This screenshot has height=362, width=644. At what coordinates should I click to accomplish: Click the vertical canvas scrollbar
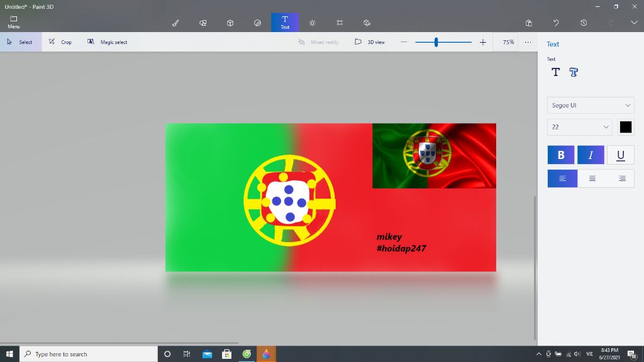[535, 268]
